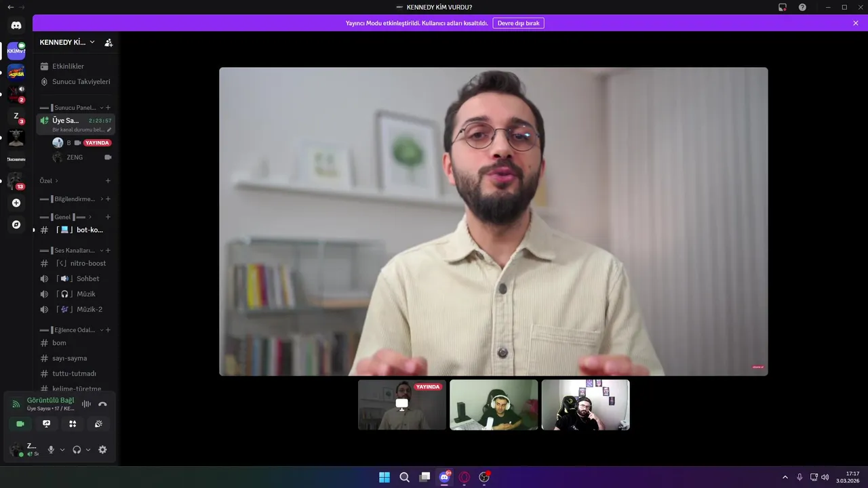Open the sayı-sayma channel
Viewport: 868px width, 488px height.
click(75, 358)
